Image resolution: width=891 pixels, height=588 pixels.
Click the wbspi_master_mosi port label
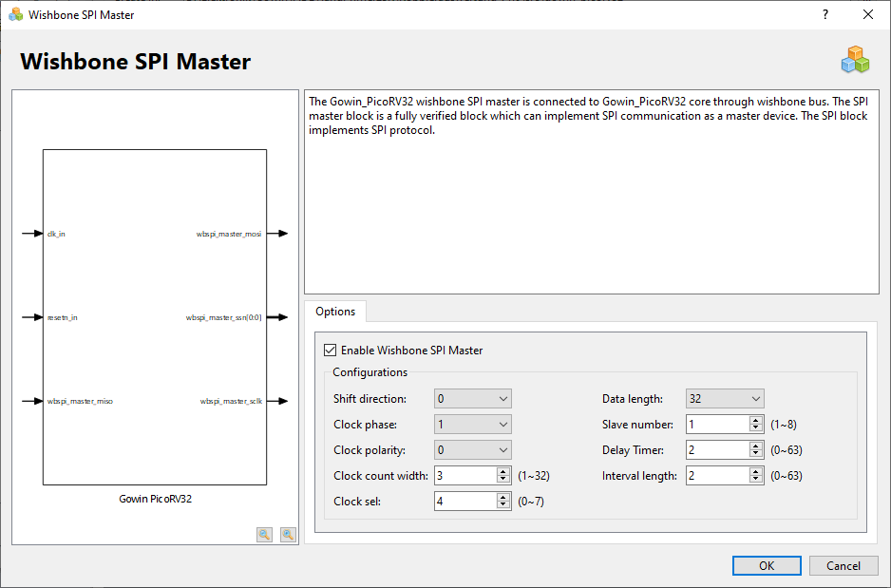click(x=229, y=234)
